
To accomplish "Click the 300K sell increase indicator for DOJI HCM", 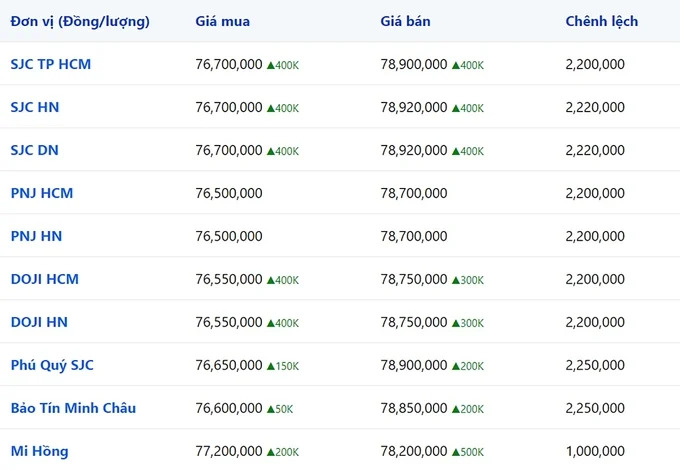I will point(468,280).
